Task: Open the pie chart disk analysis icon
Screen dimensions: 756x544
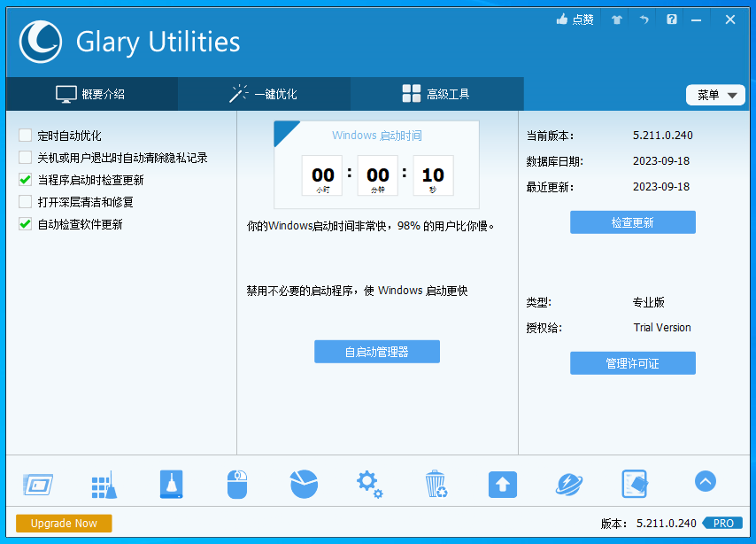Action: pyautogui.click(x=304, y=484)
